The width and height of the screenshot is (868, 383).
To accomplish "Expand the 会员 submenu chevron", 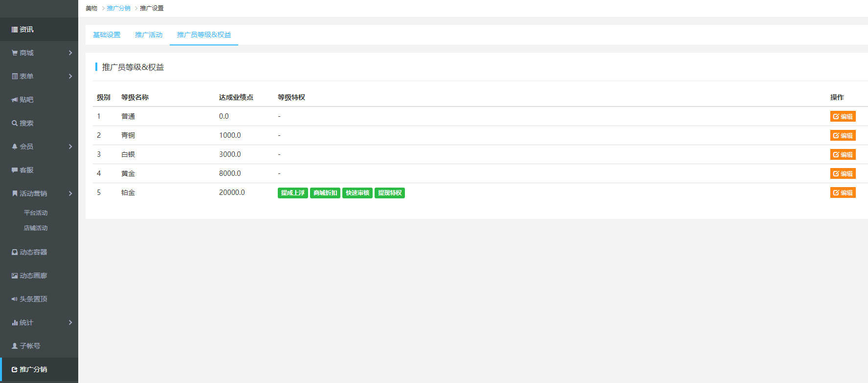I will coord(70,147).
